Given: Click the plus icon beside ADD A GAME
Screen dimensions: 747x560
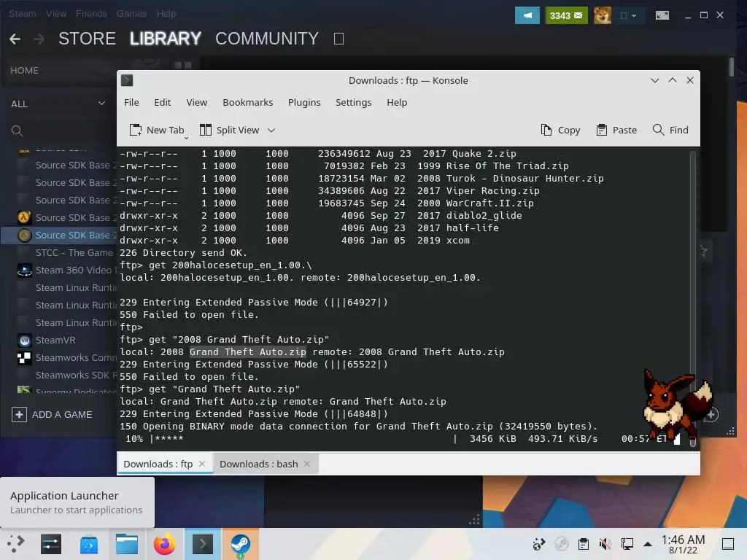Looking at the screenshot, I should coord(19,415).
